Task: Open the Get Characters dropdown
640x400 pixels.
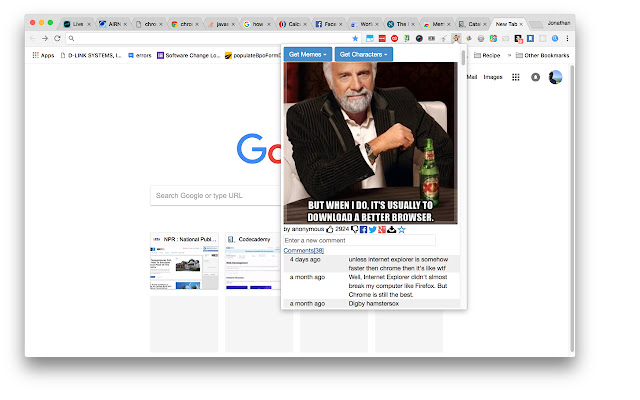Action: tap(364, 54)
